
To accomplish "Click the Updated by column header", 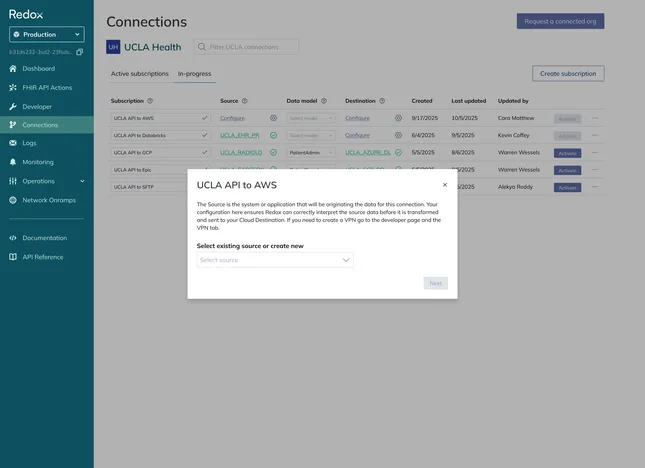I will (x=513, y=101).
